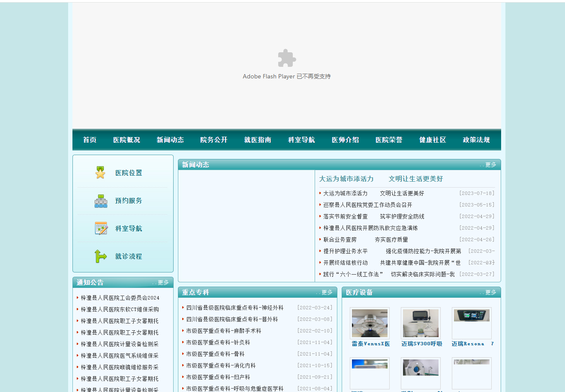Screen dimensions: 565x392
Task: Go to 健康社区 nav item
Action: point(433,140)
